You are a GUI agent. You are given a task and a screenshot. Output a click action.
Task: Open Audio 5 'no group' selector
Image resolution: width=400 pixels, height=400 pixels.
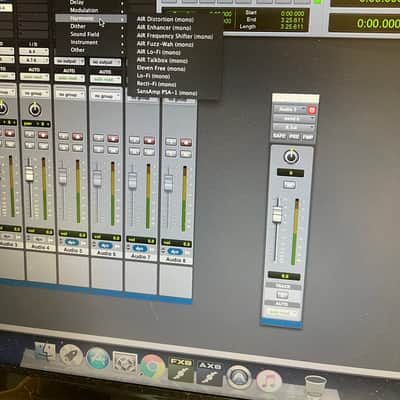click(x=69, y=95)
